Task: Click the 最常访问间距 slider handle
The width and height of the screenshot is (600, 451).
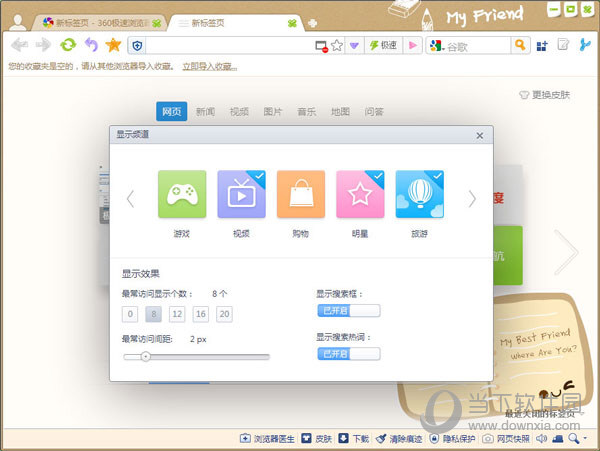Action: (x=145, y=357)
